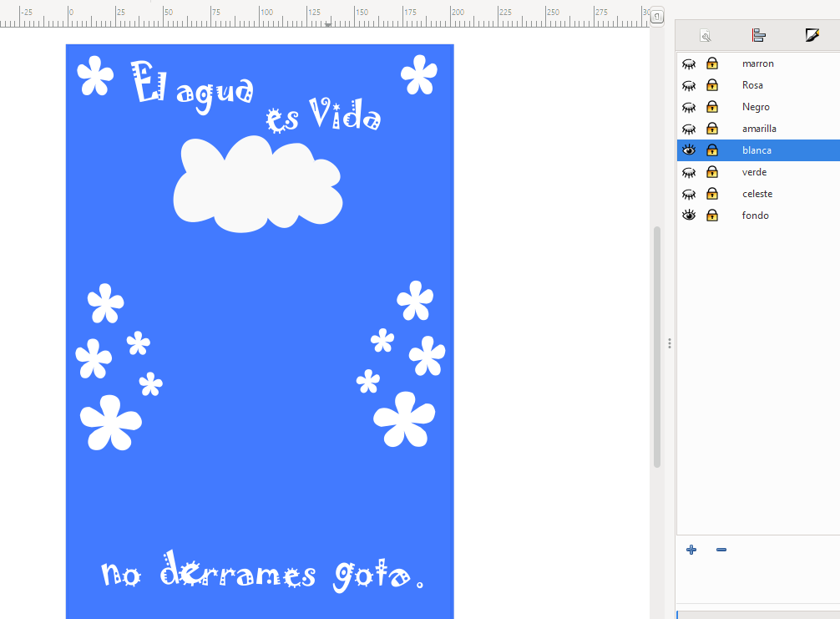Image resolution: width=840 pixels, height=619 pixels.
Task: Click the white cloud shape on canvas
Action: [258, 185]
